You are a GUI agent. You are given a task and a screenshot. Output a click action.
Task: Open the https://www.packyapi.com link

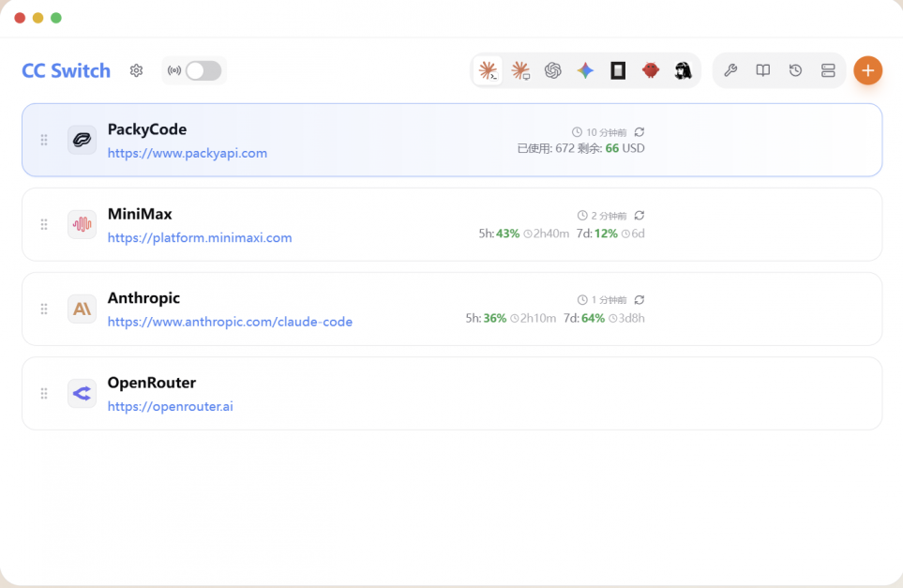point(188,153)
